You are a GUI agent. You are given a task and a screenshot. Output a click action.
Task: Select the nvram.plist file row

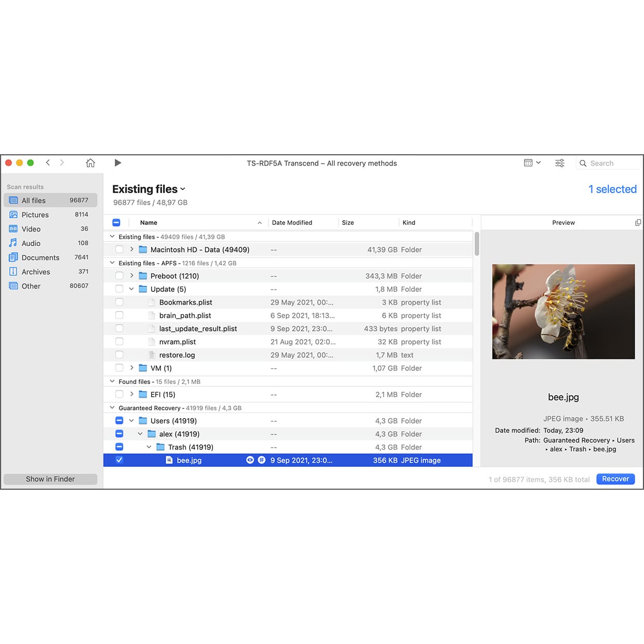click(x=288, y=342)
